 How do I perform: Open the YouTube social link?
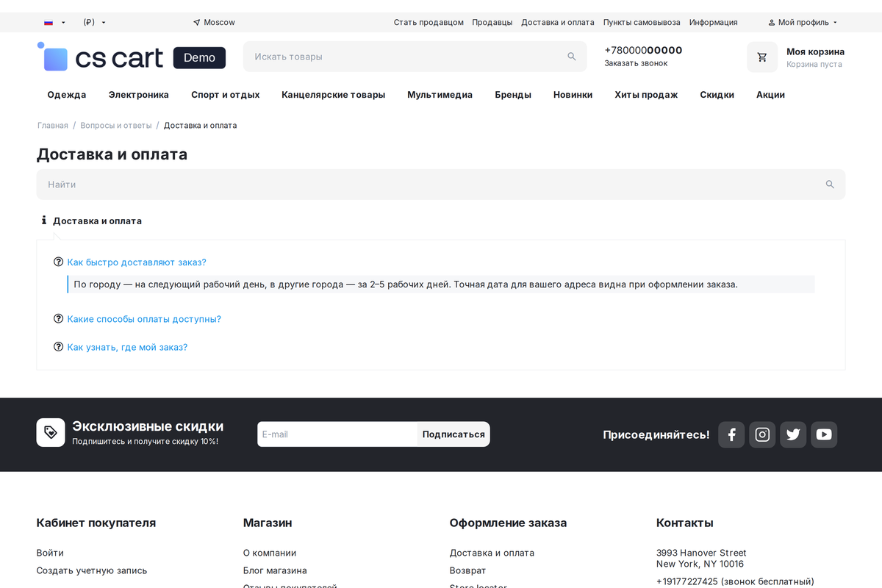point(824,434)
